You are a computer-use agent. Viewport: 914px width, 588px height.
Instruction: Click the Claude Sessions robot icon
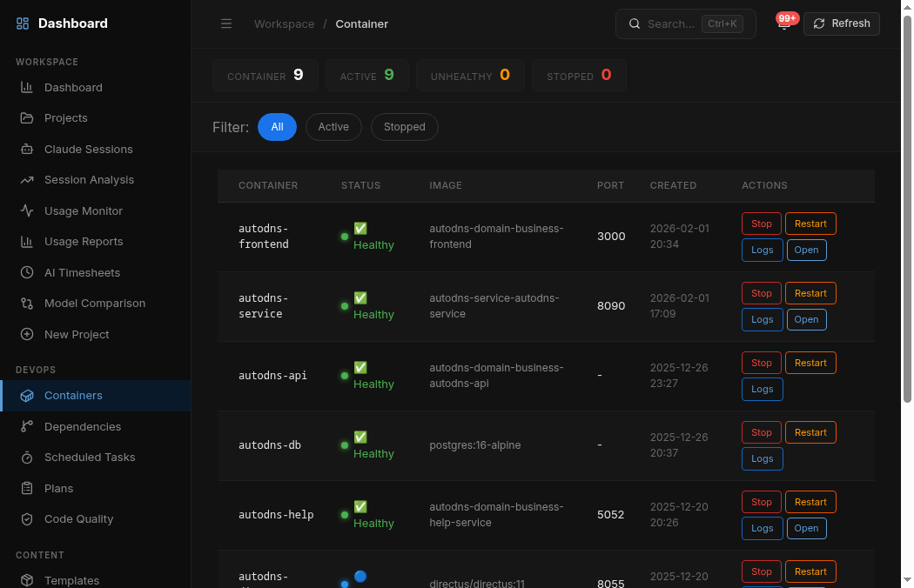tap(27, 149)
